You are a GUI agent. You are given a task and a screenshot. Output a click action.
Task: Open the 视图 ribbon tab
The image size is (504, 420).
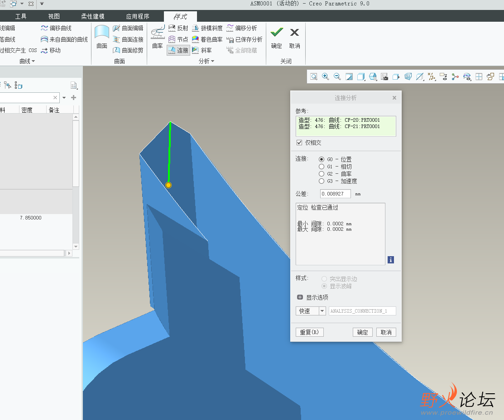pyautogui.click(x=54, y=16)
